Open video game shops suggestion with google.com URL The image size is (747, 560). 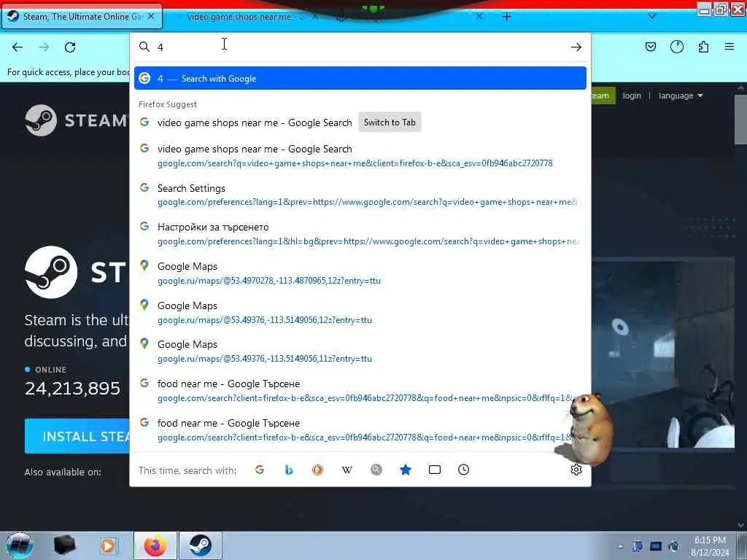pyautogui.click(x=360, y=156)
